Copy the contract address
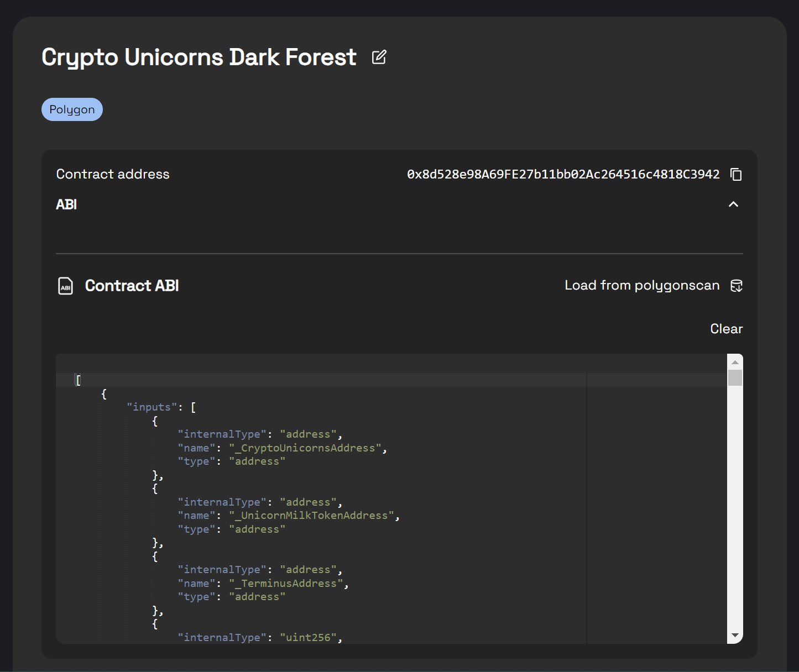Image resolution: width=799 pixels, height=672 pixels. pyautogui.click(x=736, y=175)
